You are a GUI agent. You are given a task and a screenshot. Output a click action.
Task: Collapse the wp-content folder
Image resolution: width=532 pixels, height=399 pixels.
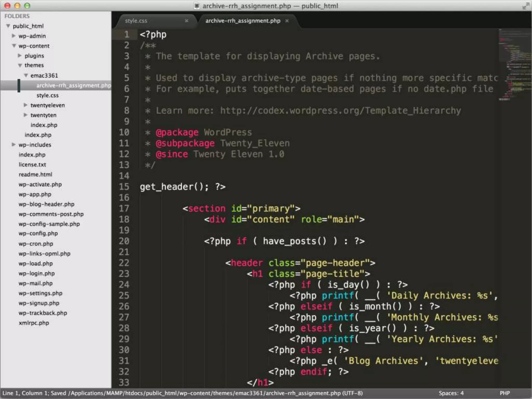(x=14, y=46)
